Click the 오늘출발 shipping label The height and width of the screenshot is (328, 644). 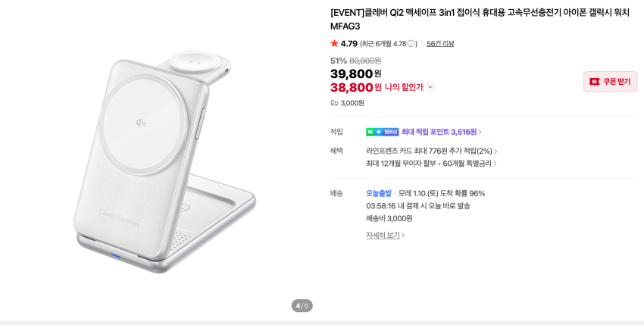pyautogui.click(x=379, y=193)
